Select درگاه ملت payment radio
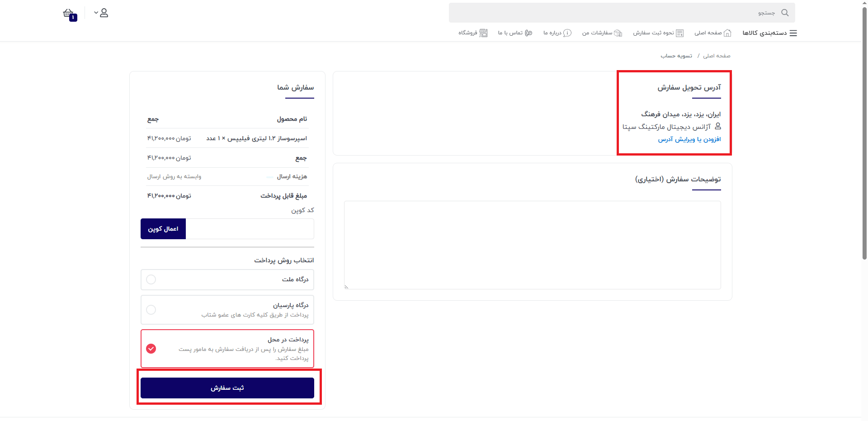 pyautogui.click(x=151, y=279)
